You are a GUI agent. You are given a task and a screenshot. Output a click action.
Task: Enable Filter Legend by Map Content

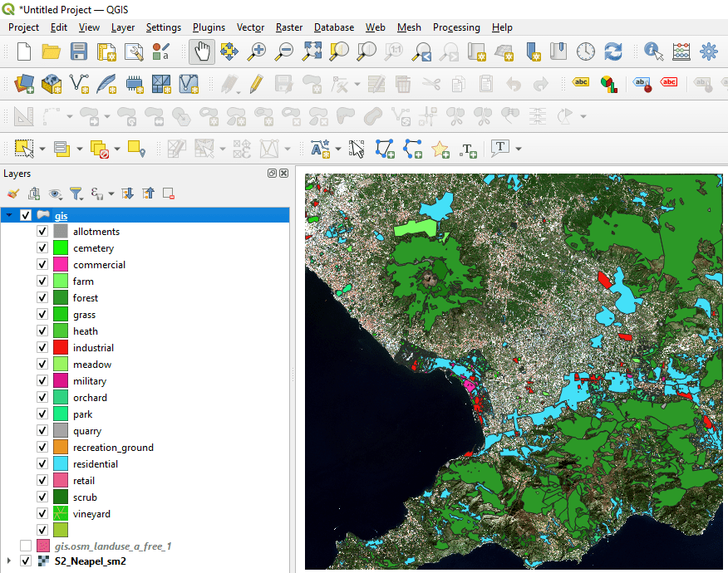[76, 193]
